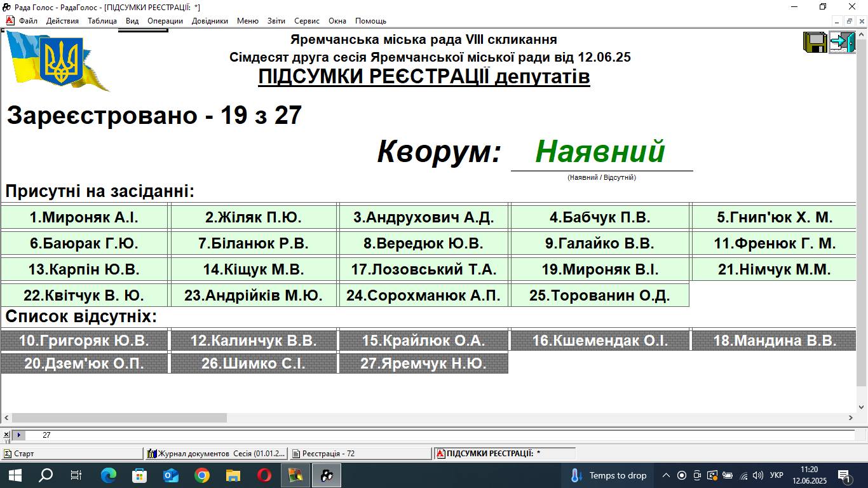Click the exit door icon
The width and height of the screenshot is (868, 488).
(x=842, y=42)
